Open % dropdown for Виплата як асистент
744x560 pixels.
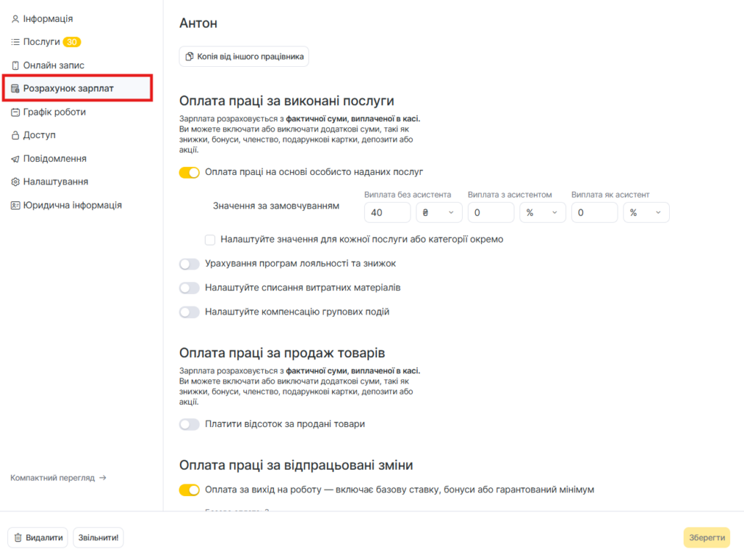tap(646, 212)
